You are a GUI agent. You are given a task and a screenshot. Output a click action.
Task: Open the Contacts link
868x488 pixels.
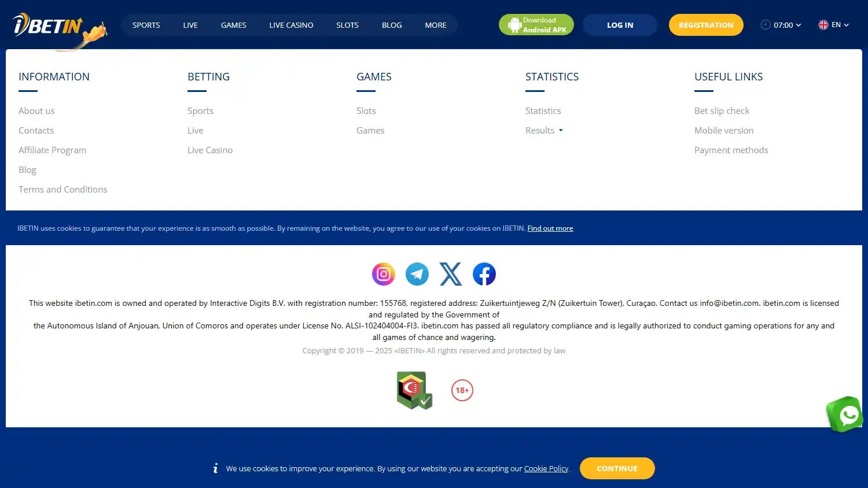pyautogui.click(x=36, y=131)
